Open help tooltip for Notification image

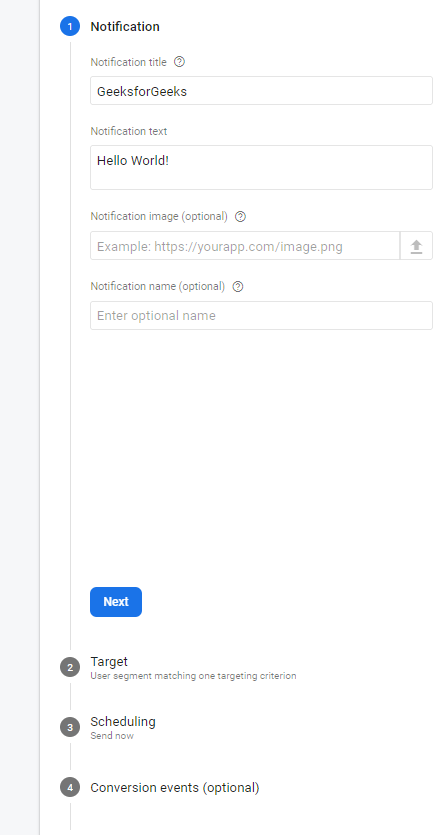[x=240, y=217]
